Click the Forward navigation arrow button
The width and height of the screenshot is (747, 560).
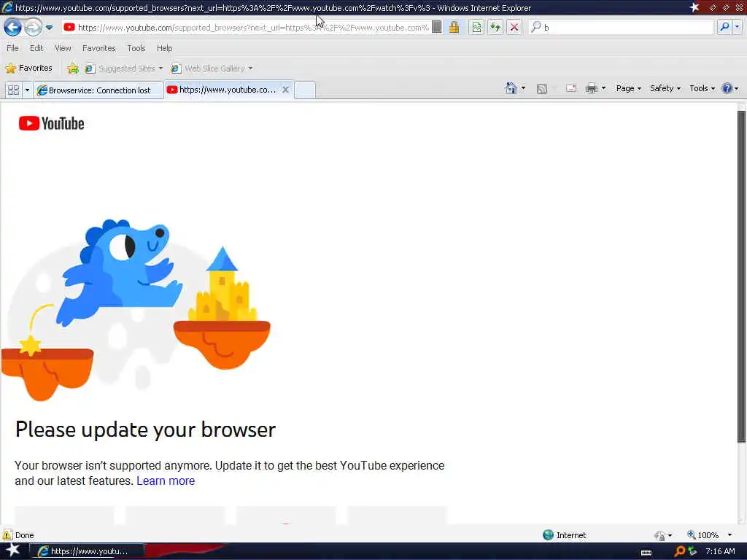33,27
